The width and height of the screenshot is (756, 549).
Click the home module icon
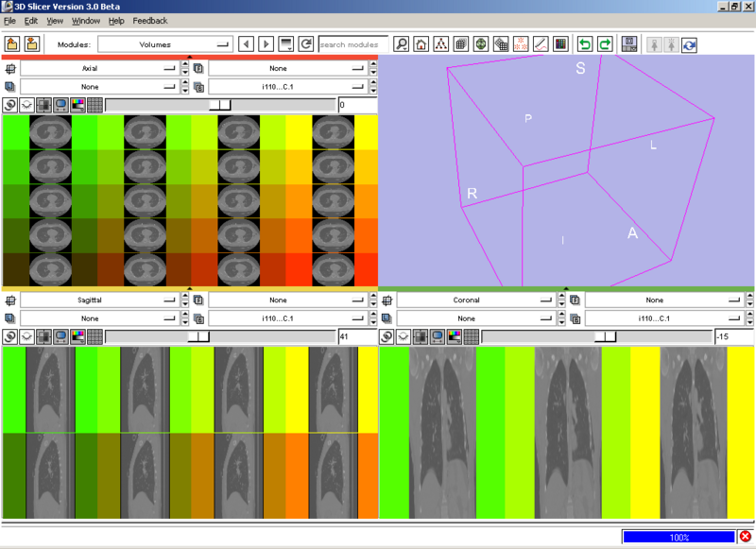[x=421, y=42]
